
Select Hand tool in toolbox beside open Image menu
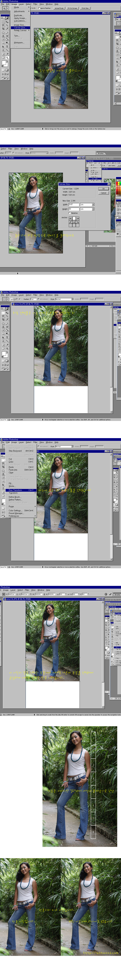3,57
